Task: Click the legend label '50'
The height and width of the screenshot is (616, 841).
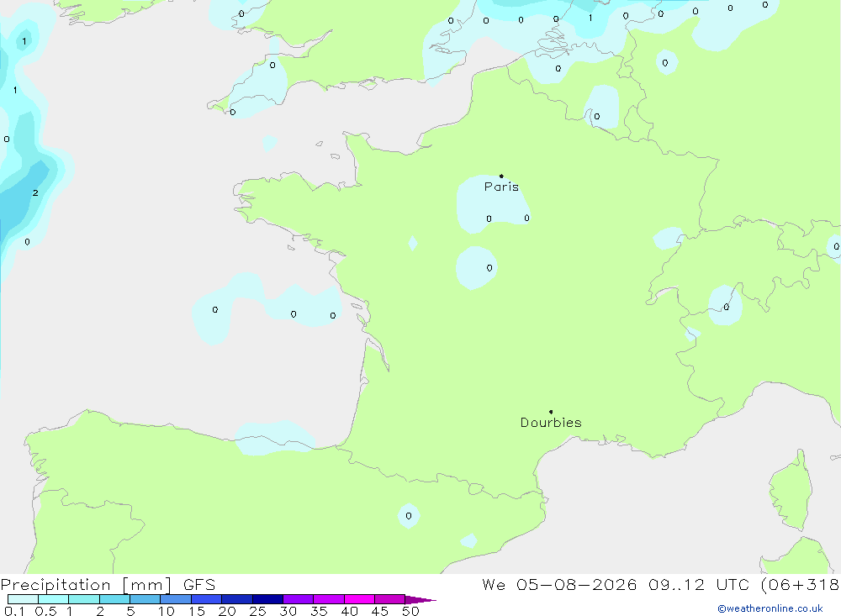Action: pyautogui.click(x=411, y=611)
